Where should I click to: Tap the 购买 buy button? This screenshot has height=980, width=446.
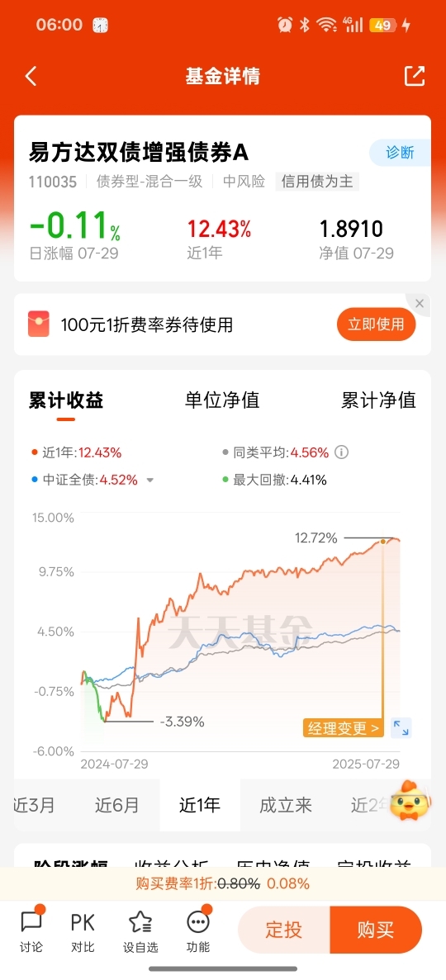(x=376, y=930)
